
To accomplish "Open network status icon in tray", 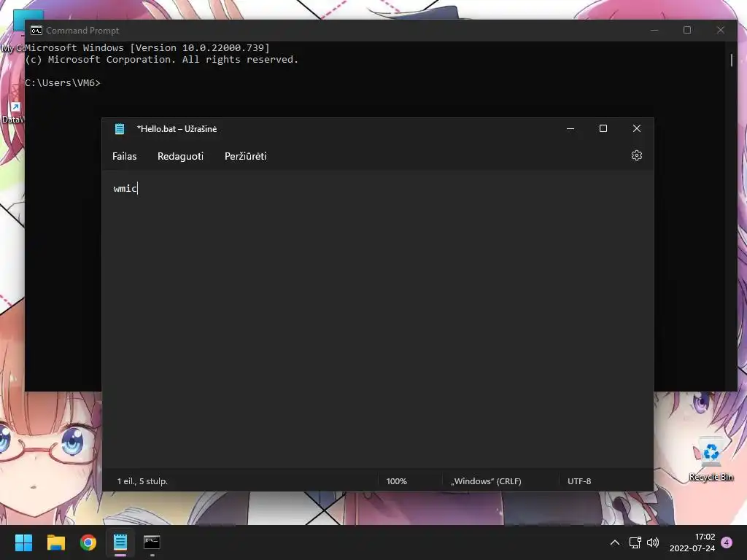I will (635, 542).
